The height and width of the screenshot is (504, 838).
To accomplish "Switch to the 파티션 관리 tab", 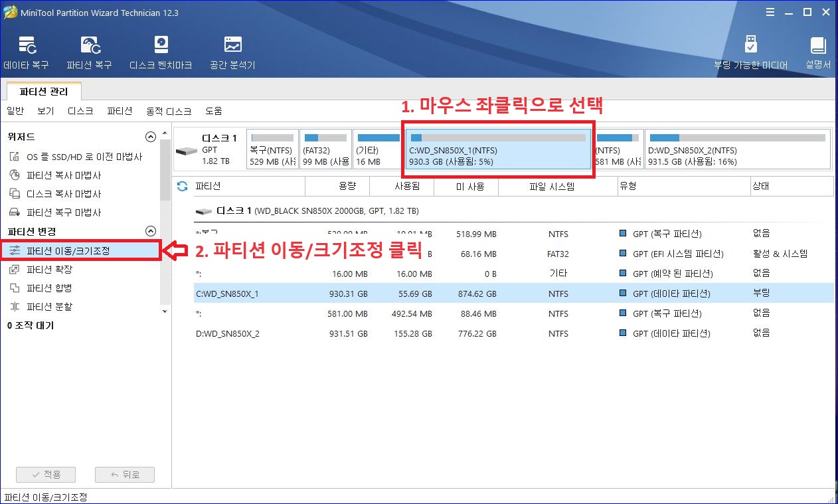I will click(44, 92).
